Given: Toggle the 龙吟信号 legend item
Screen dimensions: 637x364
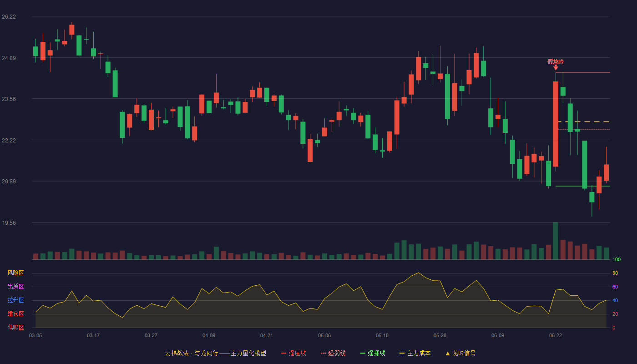Looking at the screenshot, I should pyautogui.click(x=460, y=353).
